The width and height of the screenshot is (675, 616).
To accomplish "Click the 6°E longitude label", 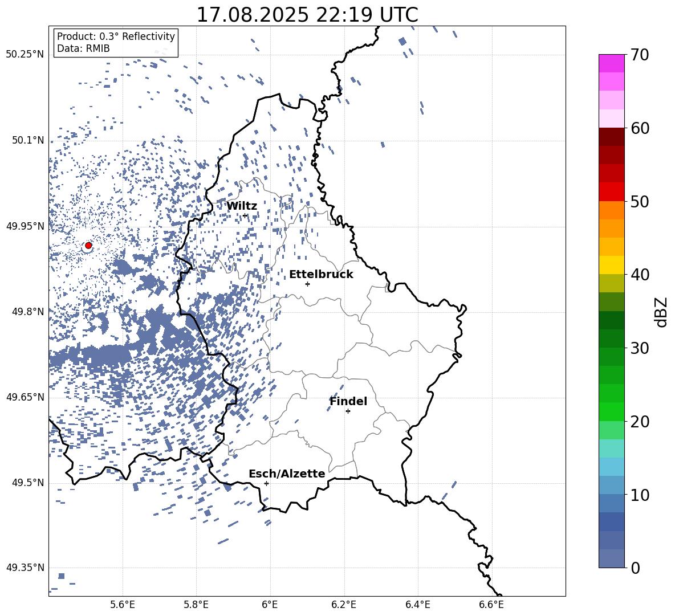I will (270, 605).
